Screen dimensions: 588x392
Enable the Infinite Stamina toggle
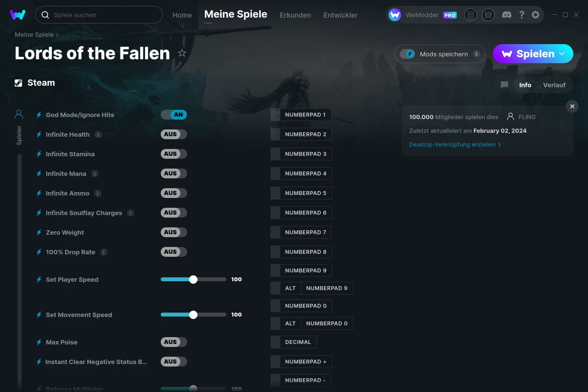[x=174, y=154]
